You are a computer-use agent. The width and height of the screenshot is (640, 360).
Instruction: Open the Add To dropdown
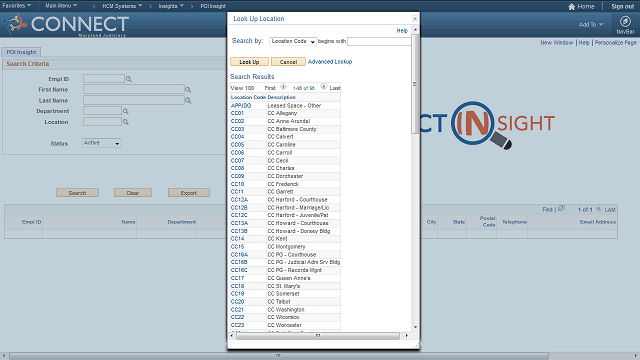[x=591, y=24]
